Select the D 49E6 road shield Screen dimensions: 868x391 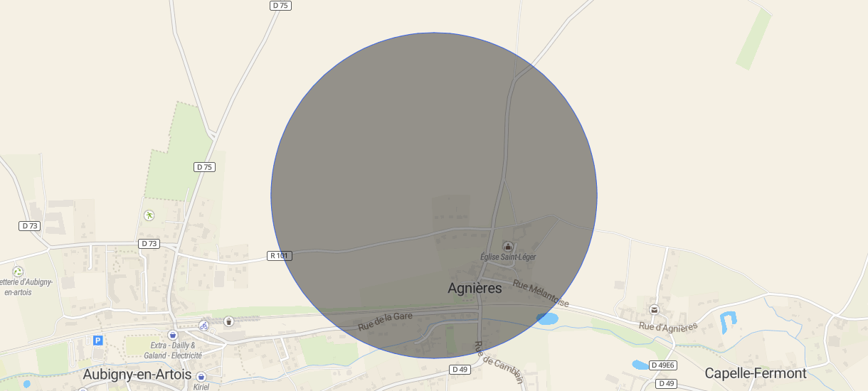[662, 365]
